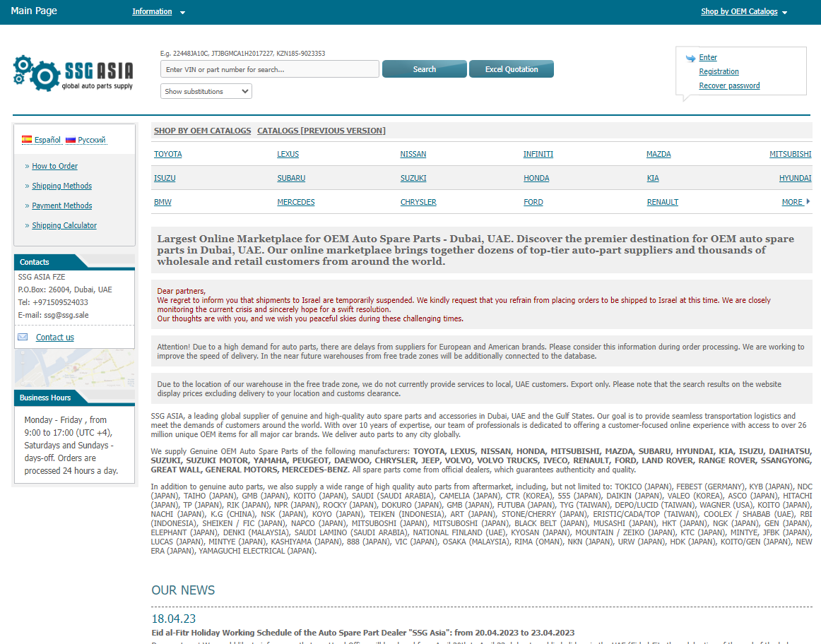
Task: Open the HONDA catalog
Action: click(x=536, y=179)
